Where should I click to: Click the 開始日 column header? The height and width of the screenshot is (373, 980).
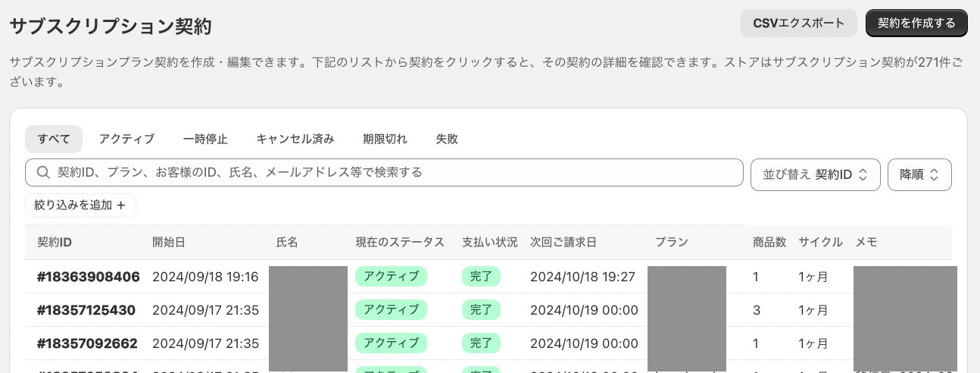click(169, 243)
